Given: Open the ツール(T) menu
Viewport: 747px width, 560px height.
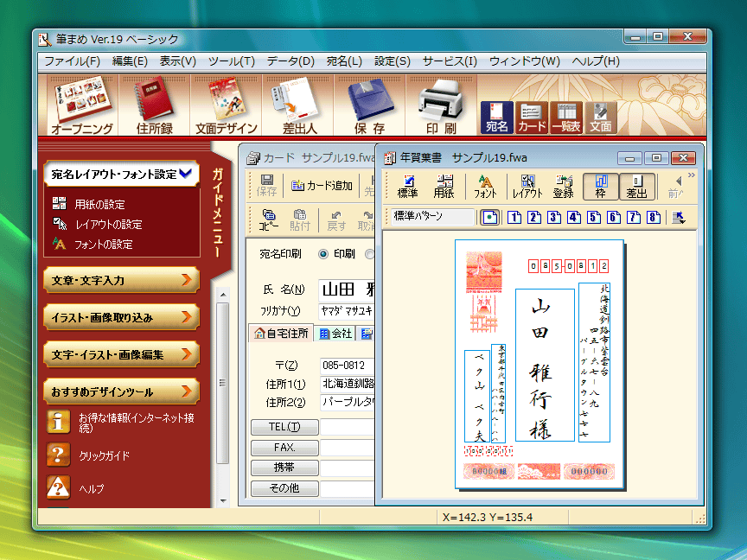Looking at the screenshot, I should tap(232, 61).
